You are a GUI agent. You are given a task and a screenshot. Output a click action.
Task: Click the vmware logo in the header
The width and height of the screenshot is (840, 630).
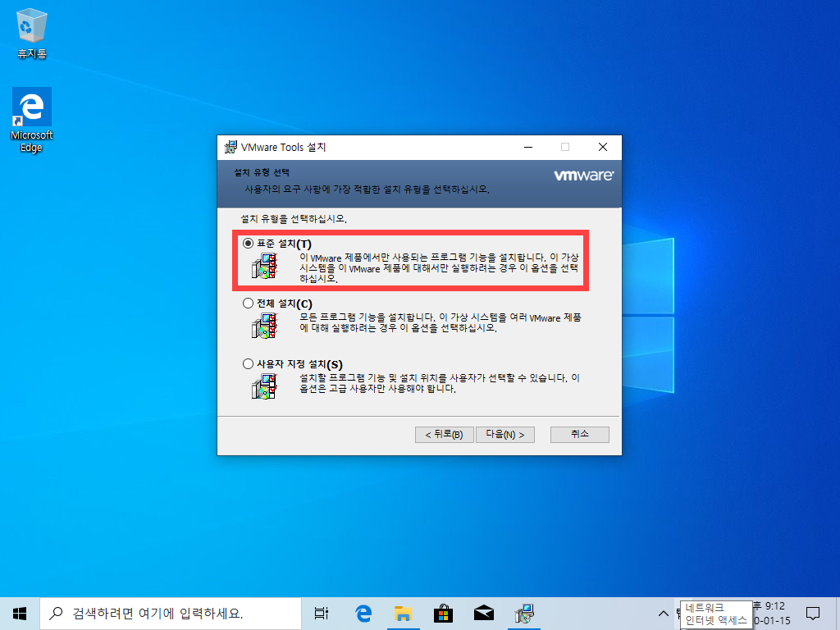[x=583, y=176]
